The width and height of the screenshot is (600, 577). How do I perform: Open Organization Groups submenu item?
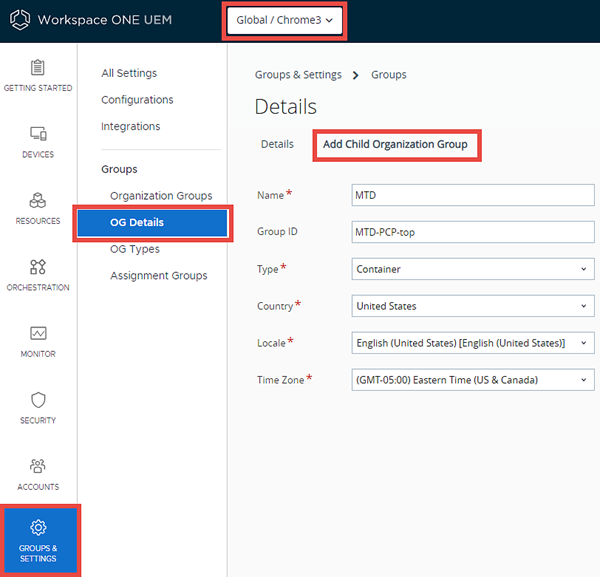161,196
